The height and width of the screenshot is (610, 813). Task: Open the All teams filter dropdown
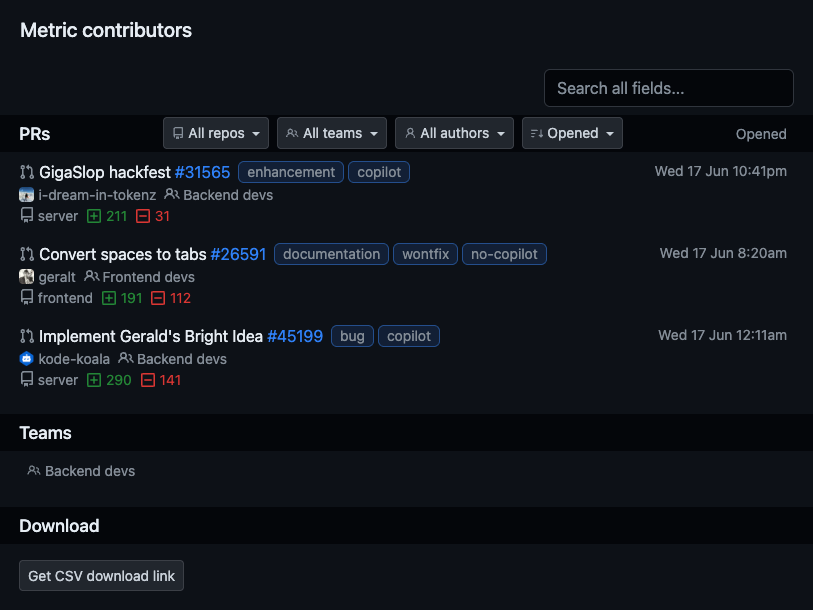point(332,133)
